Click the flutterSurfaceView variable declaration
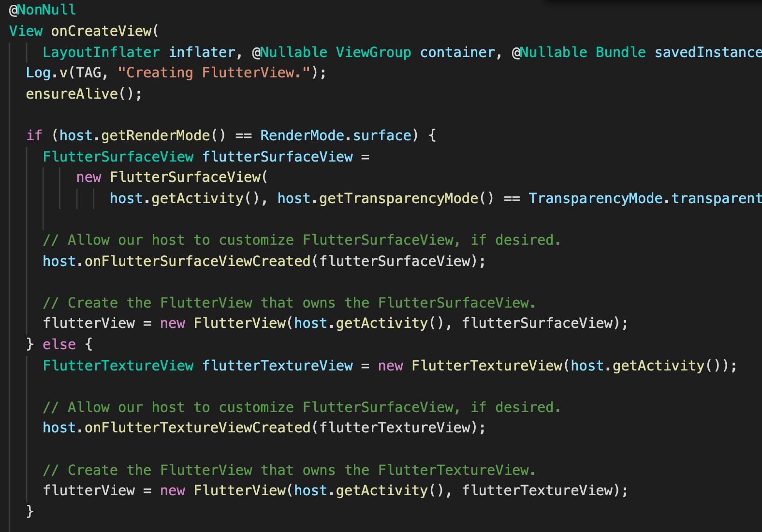Screen dimensions: 762x532 pyautogui.click(x=278, y=157)
